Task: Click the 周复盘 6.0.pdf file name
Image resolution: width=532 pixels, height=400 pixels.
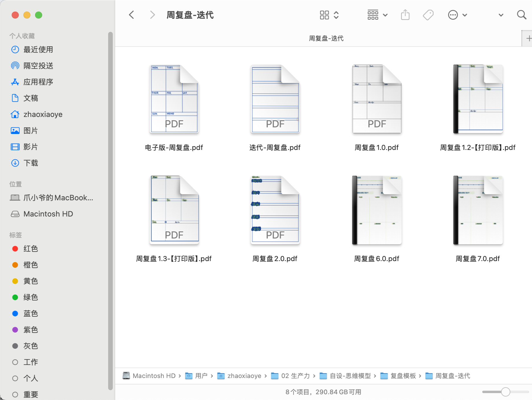Action: click(x=377, y=259)
